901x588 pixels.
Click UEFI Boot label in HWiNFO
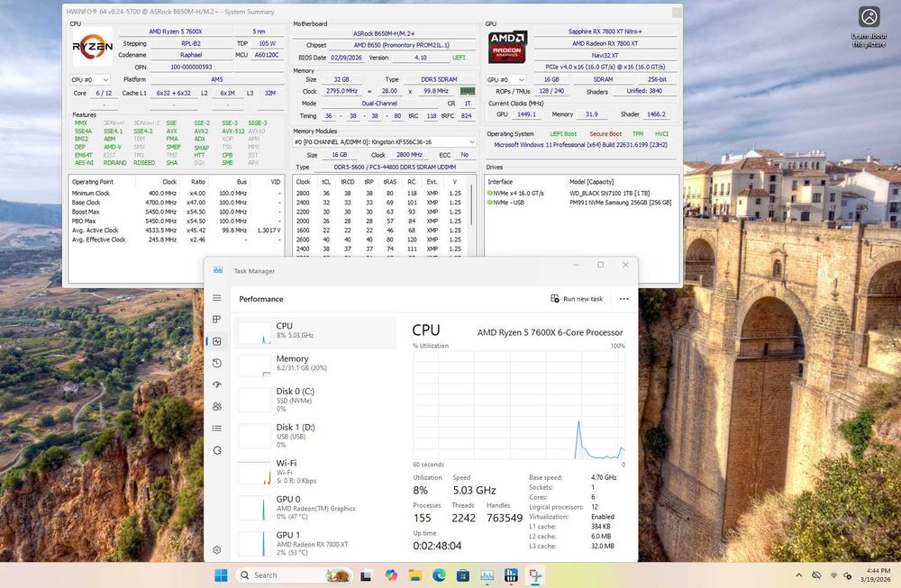[x=562, y=134]
